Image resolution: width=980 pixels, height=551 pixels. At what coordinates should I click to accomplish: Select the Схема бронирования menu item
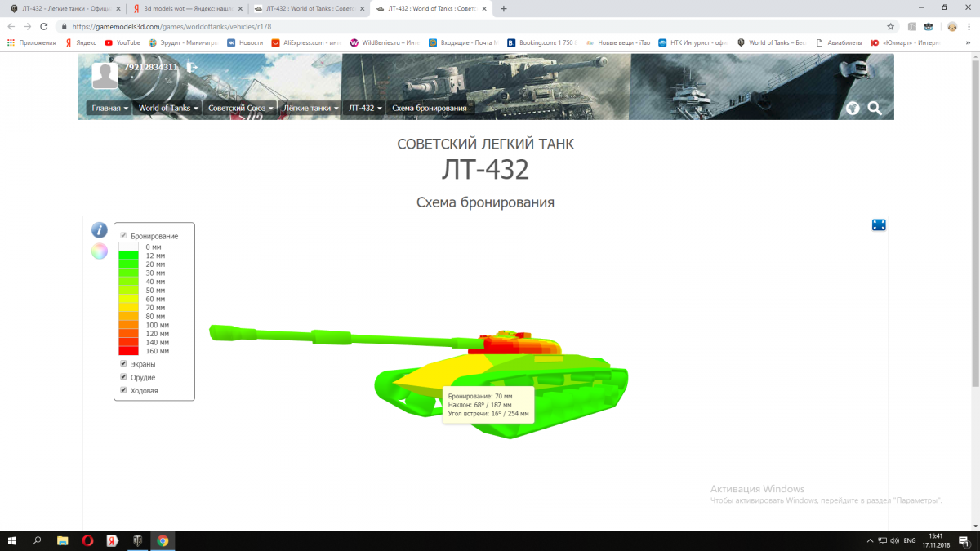point(429,108)
